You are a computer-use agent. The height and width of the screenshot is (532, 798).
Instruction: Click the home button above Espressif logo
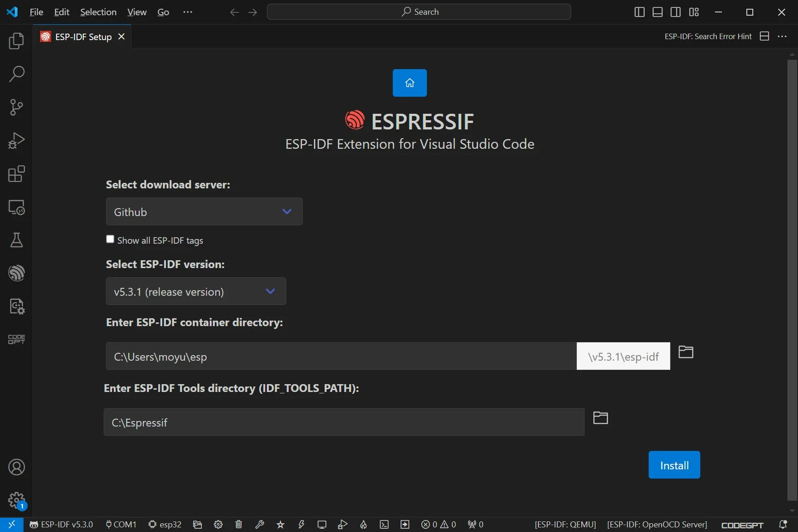[409, 83]
